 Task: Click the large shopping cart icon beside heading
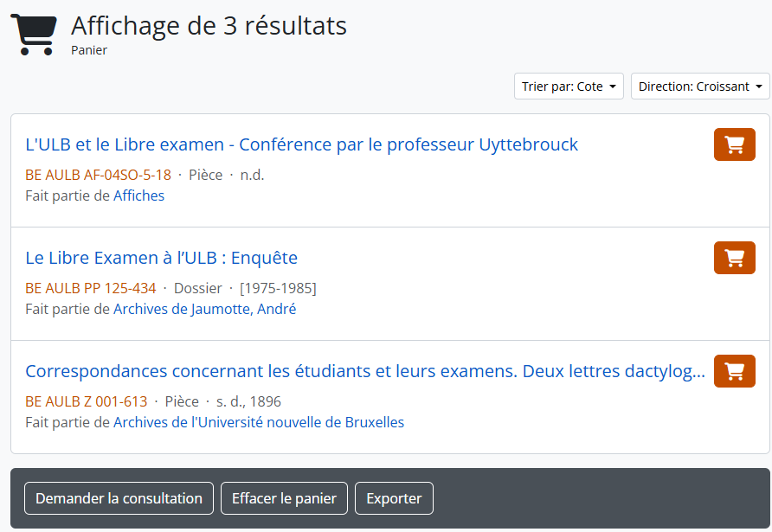(x=34, y=35)
